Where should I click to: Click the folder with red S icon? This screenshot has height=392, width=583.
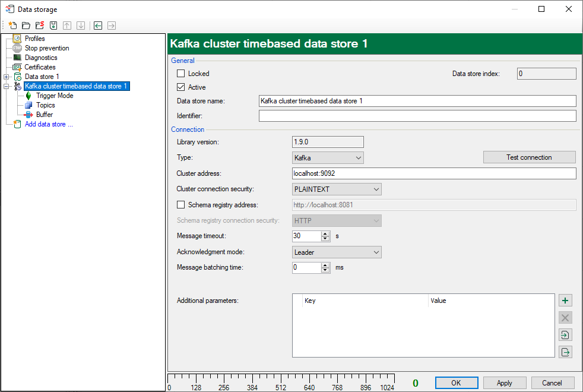(x=40, y=26)
